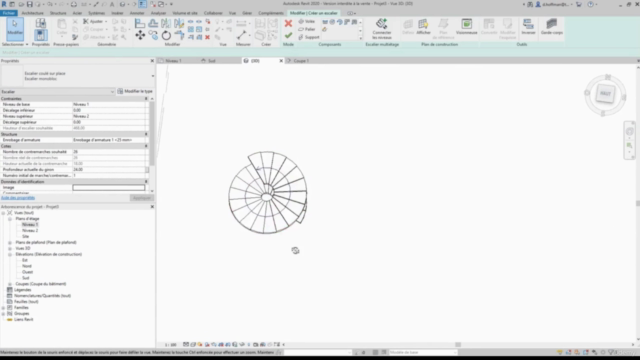Click the Align tool icon
The height and width of the screenshot is (360, 640).
[140, 23]
